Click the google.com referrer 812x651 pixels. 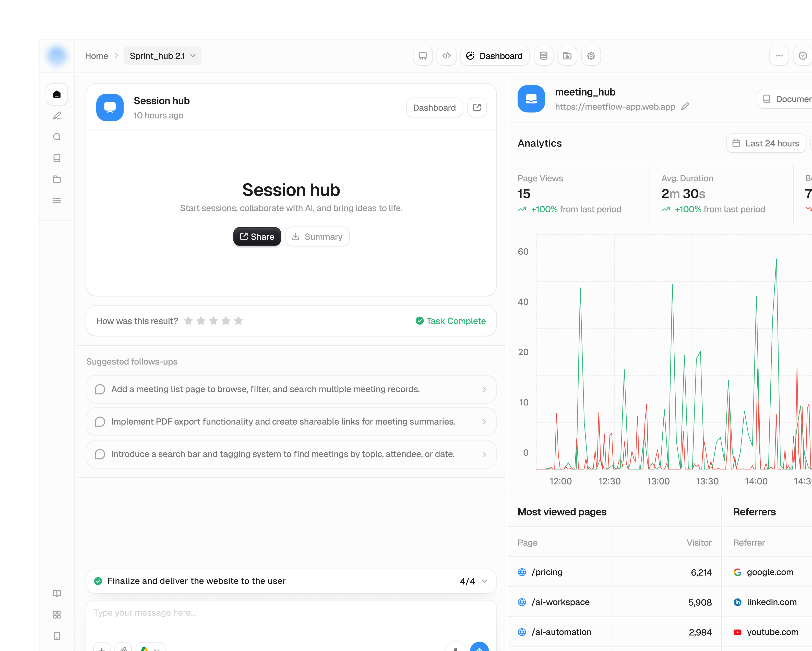pos(770,572)
